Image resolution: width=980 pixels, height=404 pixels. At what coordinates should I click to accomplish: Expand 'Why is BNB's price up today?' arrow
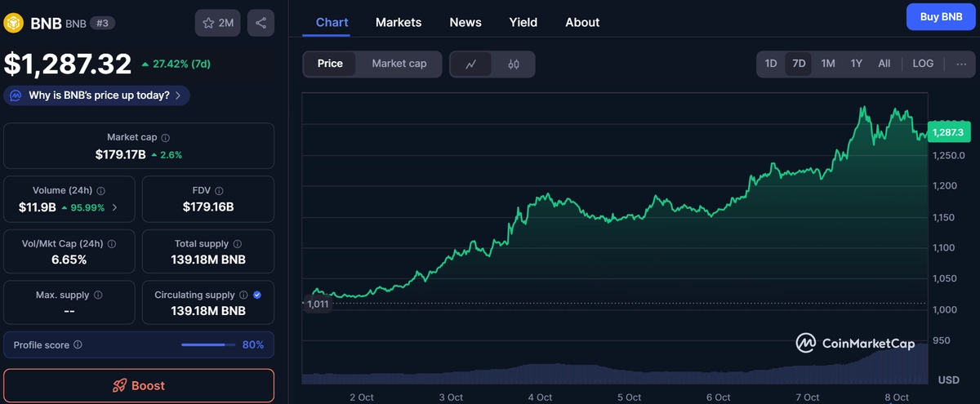click(178, 95)
